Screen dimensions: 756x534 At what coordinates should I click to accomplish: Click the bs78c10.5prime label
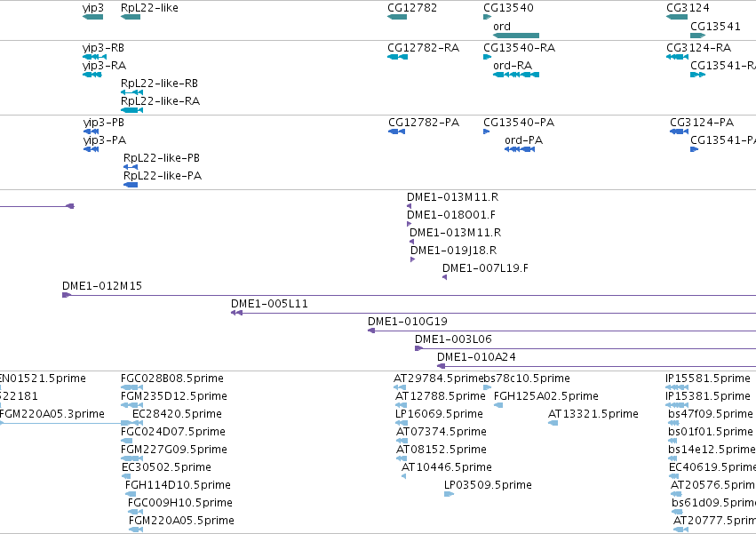point(527,379)
